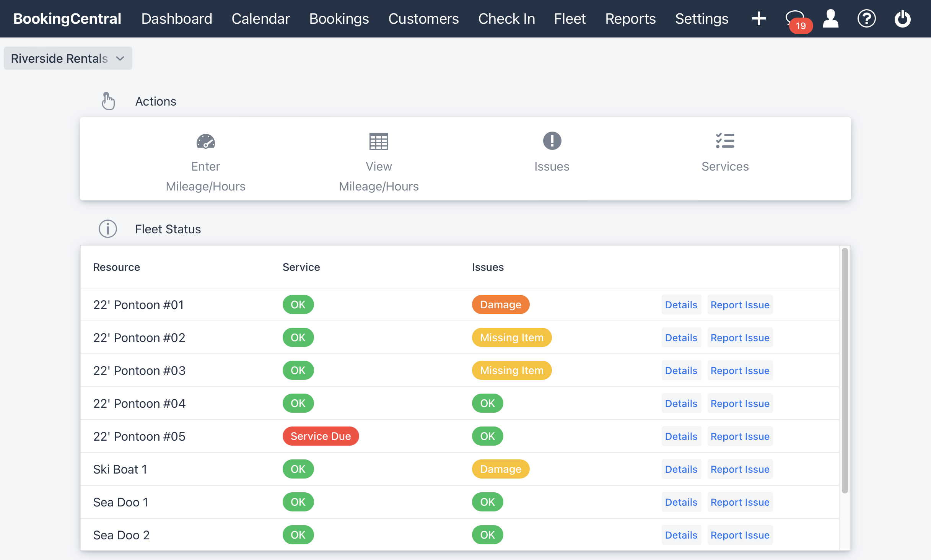Open the Fleet menu

click(570, 19)
